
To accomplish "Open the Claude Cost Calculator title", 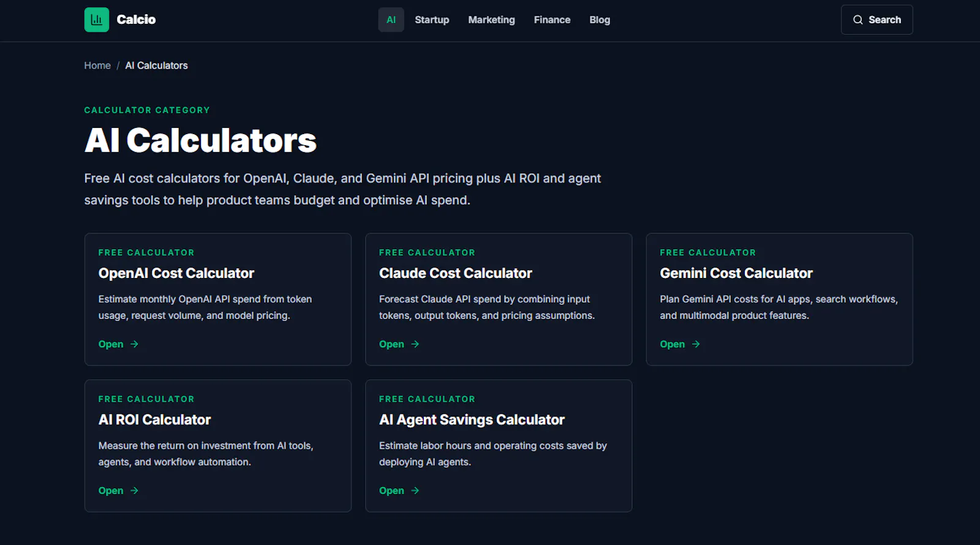I will pos(456,273).
